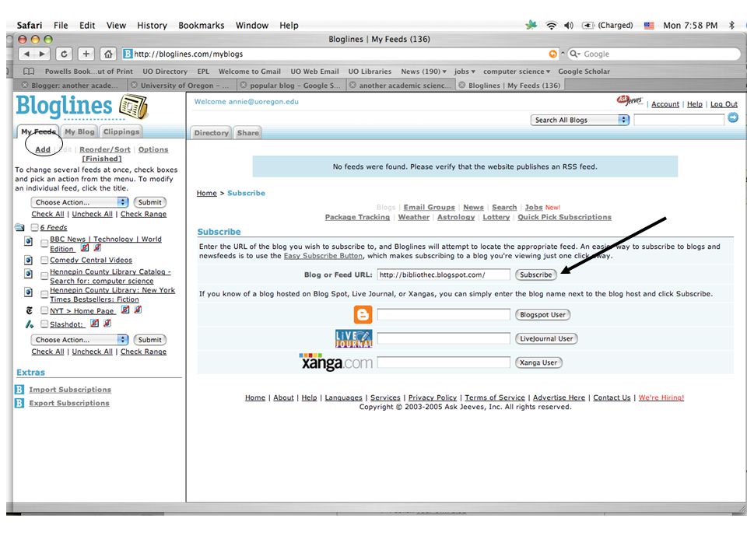
Task: Open the Google search engine dropdown magnifier
Action: click(575, 54)
